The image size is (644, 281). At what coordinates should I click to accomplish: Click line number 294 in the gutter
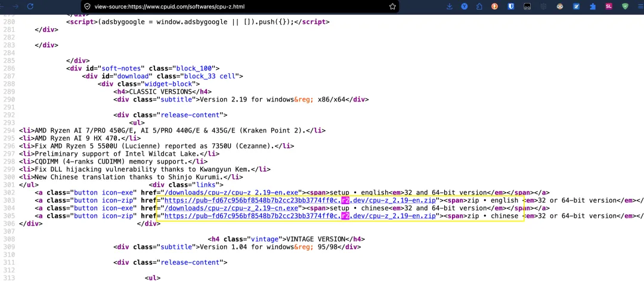9,130
